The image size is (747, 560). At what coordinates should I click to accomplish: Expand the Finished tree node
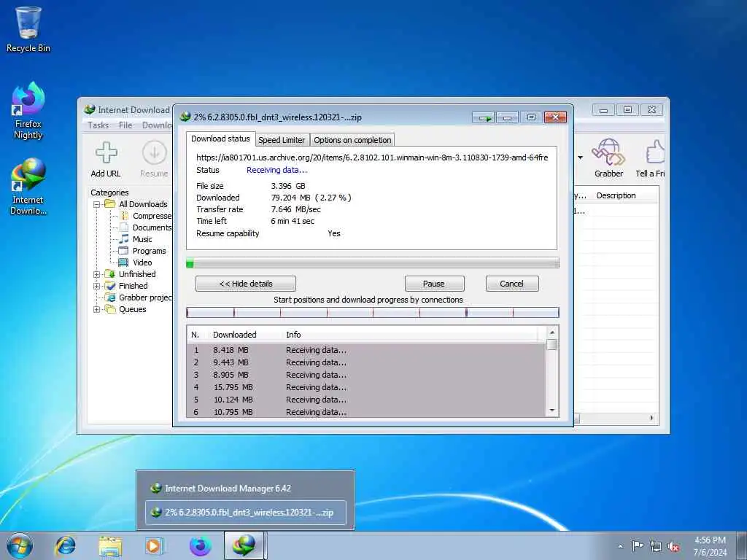[97, 286]
